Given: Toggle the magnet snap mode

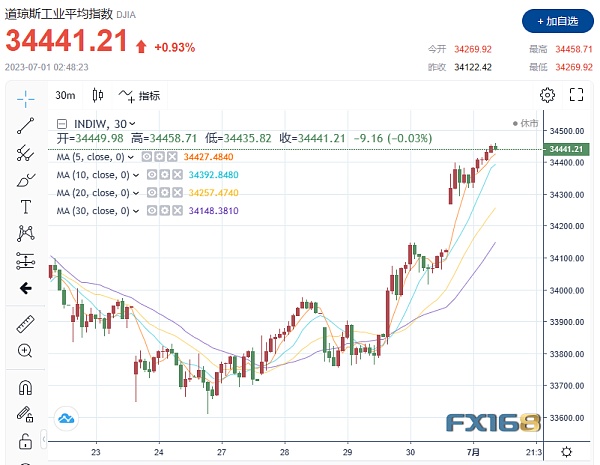Looking at the screenshot, I should [25, 387].
